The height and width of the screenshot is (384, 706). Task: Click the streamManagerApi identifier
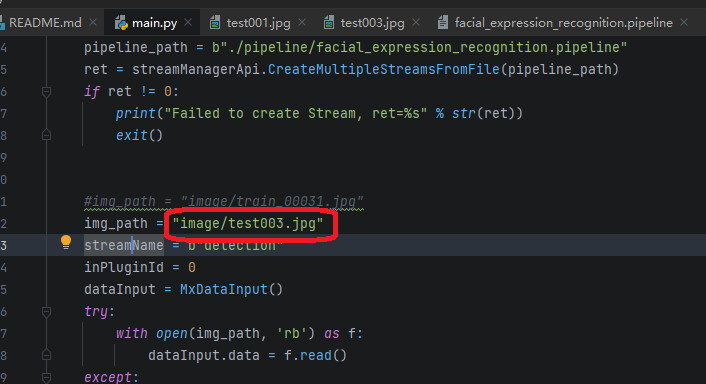196,69
